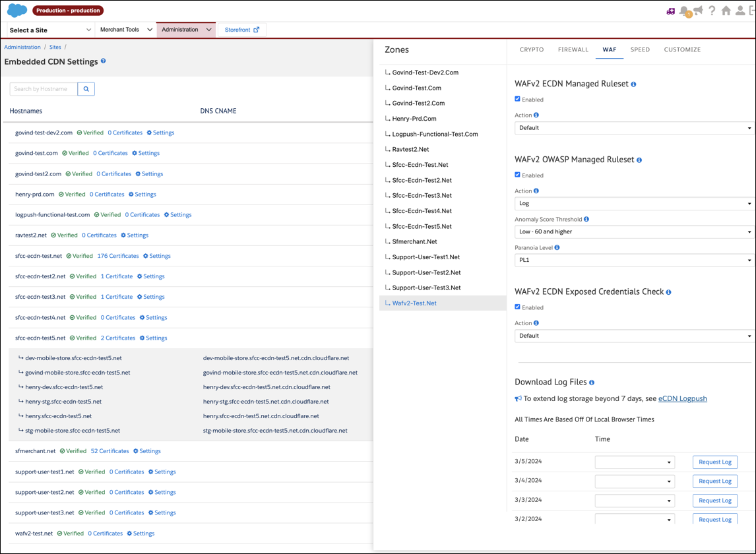Screen dimensions: 756x554
Task: Open 52 Certificates link for sfmerchant.net
Action: [x=110, y=451]
